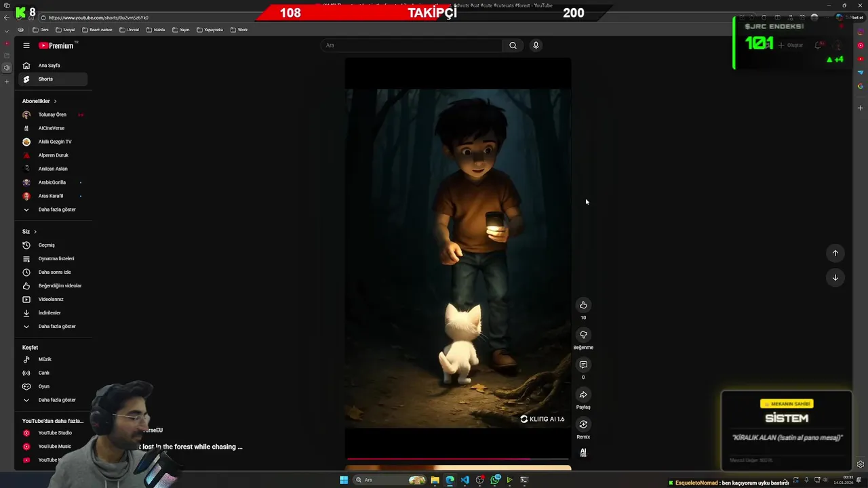
Task: Open the Tolunay Ören channel subscription
Action: pyautogui.click(x=53, y=115)
